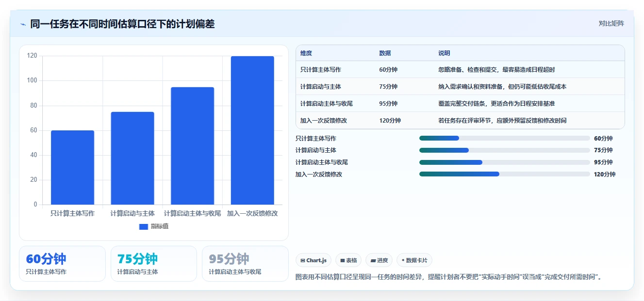Select the 表格 tag chip
Viewport: 644px width, 301px height.
point(348,260)
